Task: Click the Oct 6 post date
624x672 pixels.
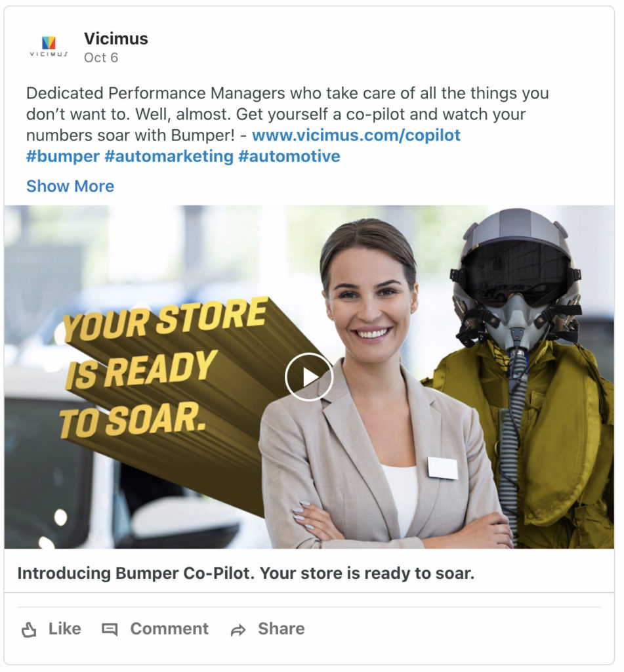Action: pos(100,58)
